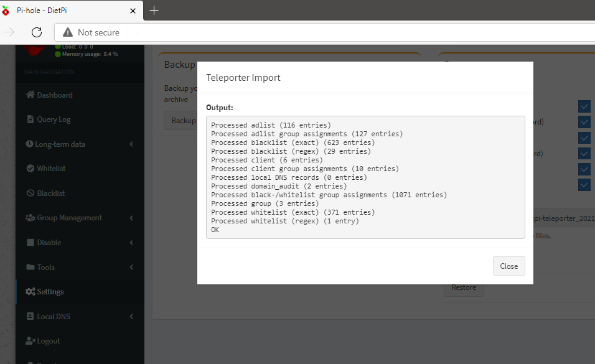Screen dimensions: 595x364
Task: Open the Dashboard via its home icon
Action: point(30,95)
